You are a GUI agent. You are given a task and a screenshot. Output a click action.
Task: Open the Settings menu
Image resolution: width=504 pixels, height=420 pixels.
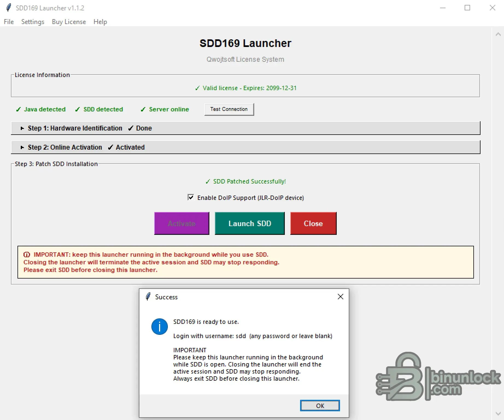coord(33,22)
